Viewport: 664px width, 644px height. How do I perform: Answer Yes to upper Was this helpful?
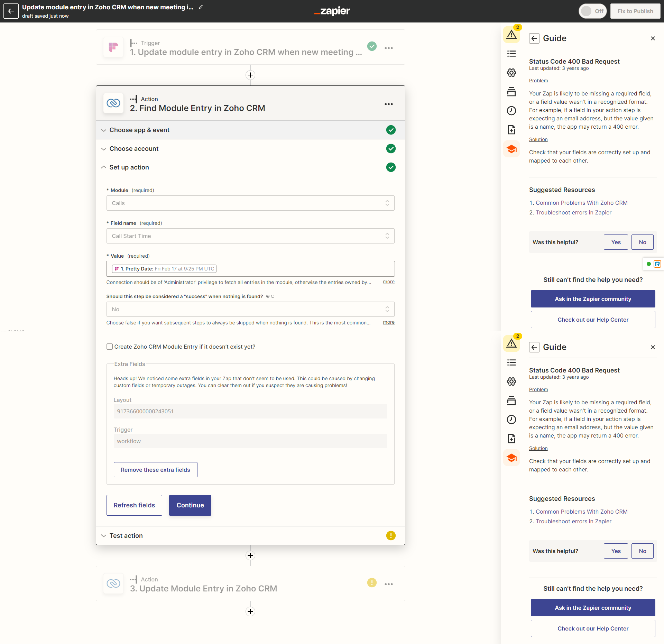point(616,242)
